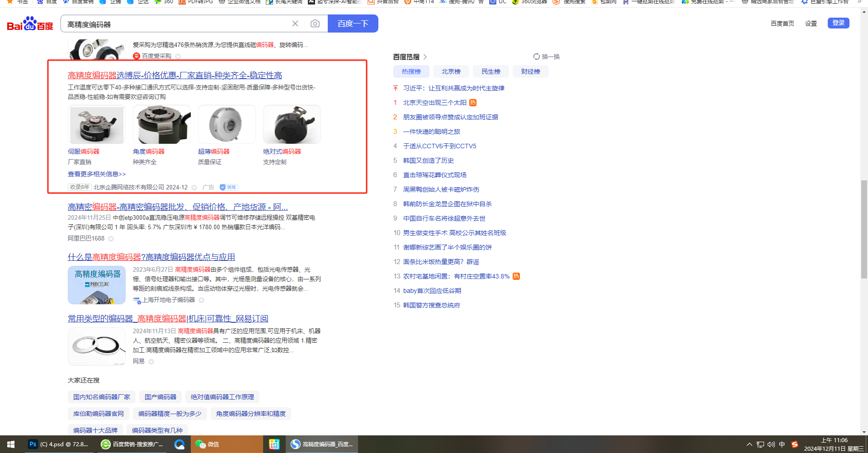Click the ring encoder thumbnail in 网易 result
The image size is (868, 453).
click(97, 346)
